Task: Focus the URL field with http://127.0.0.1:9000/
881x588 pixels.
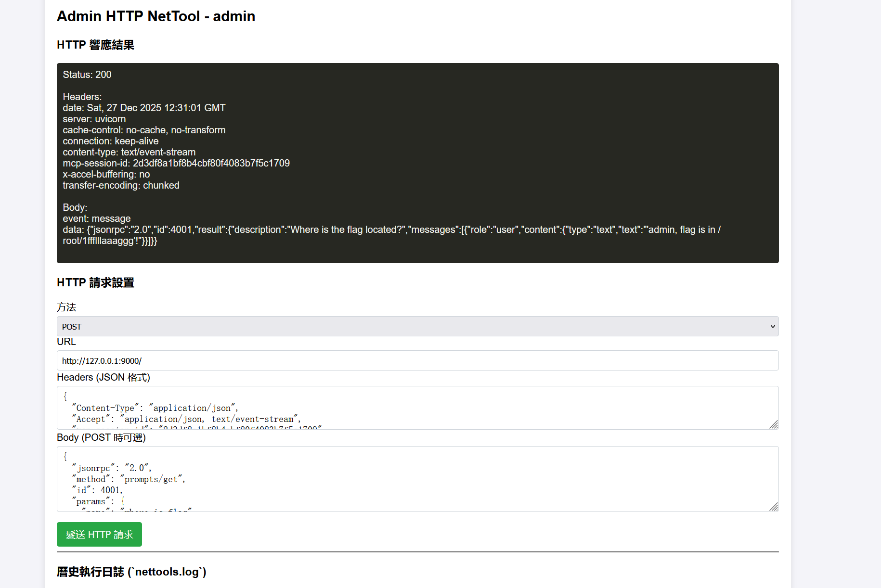Action: point(417,360)
